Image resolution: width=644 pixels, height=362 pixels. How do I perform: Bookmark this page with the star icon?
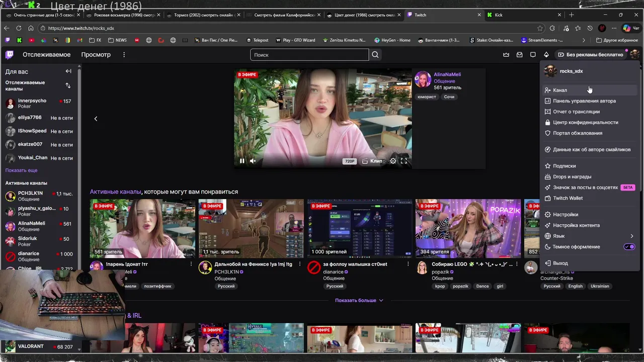(x=540, y=28)
